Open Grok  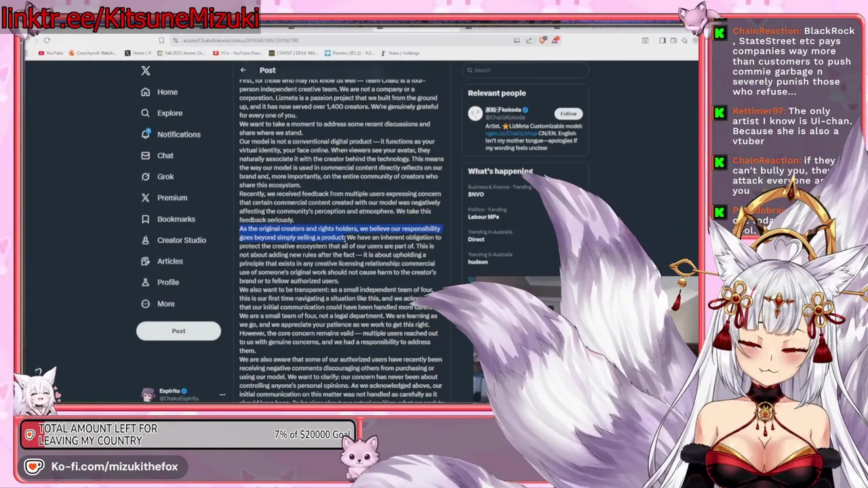(157, 176)
